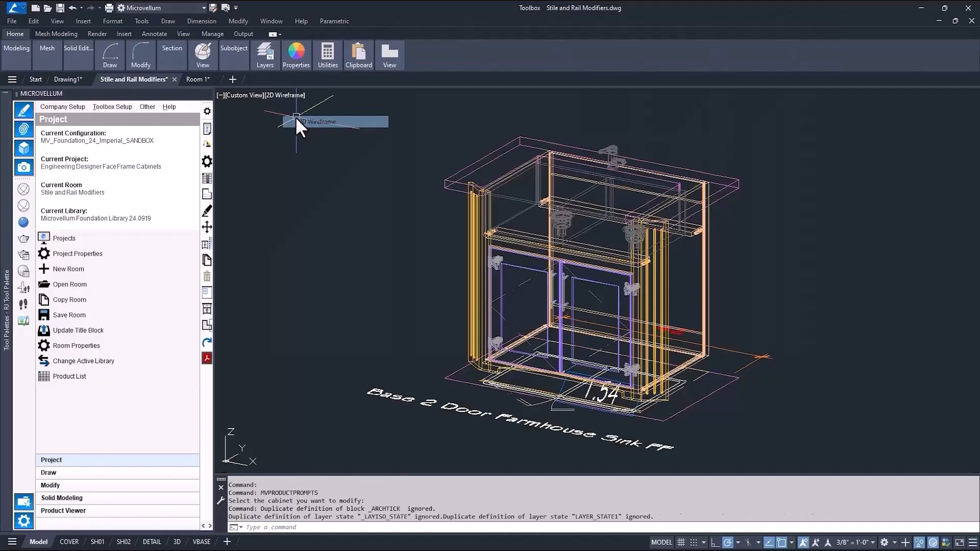The height and width of the screenshot is (551, 980).
Task: Open the Product List grid icon
Action: [x=44, y=376]
